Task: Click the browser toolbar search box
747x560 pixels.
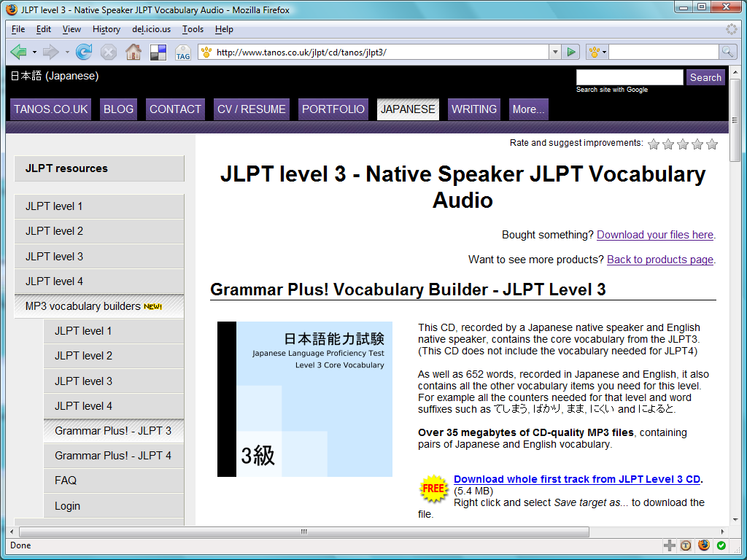Action: pos(663,52)
